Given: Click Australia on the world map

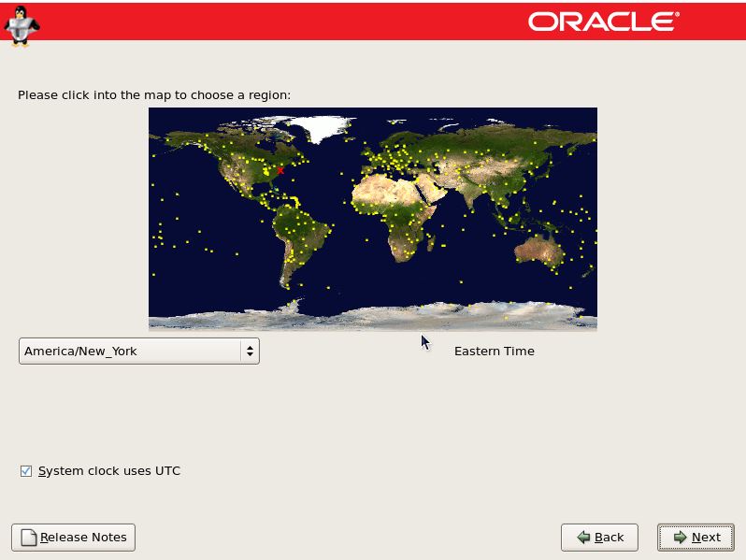Looking at the screenshot, I should point(539,251).
